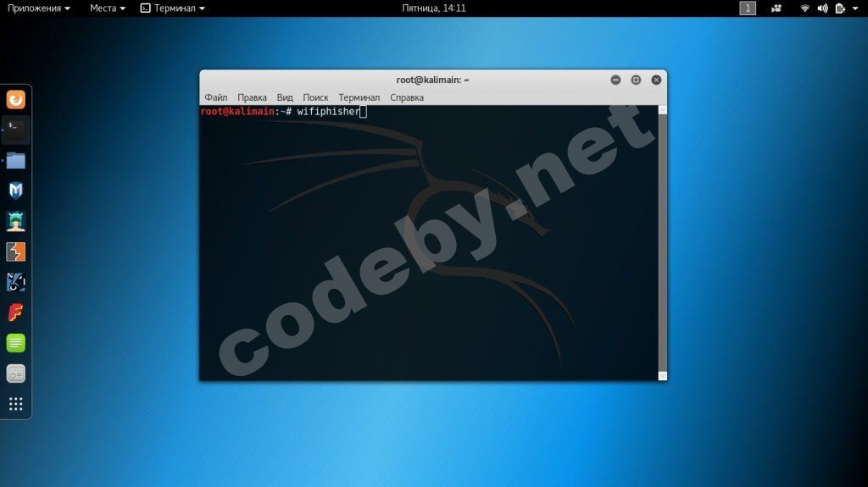Open the Правка menu in terminal
Screen dimensions: 868x487
click(252, 97)
